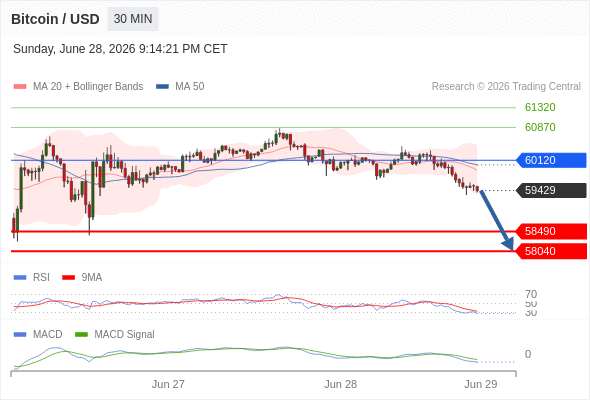Click the green MACD Signal swatch
The height and width of the screenshot is (400, 590).
coord(82,335)
